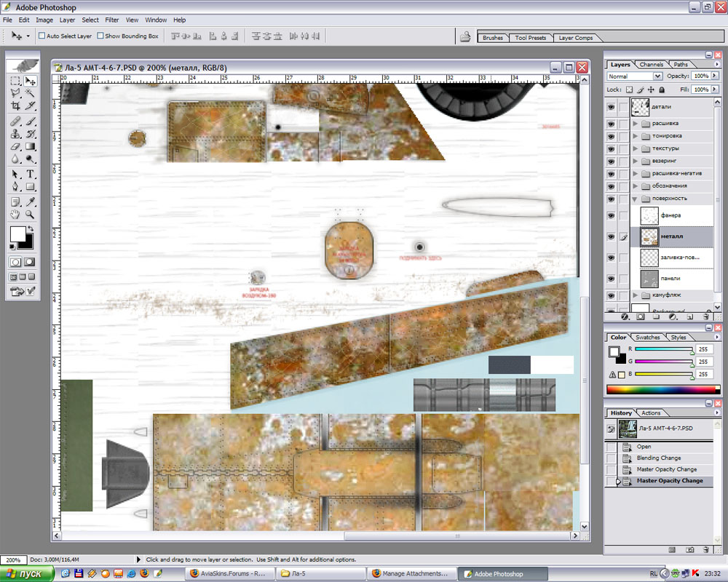Select the панели layer thumbnail
This screenshot has height=582, width=728.
pyautogui.click(x=649, y=278)
